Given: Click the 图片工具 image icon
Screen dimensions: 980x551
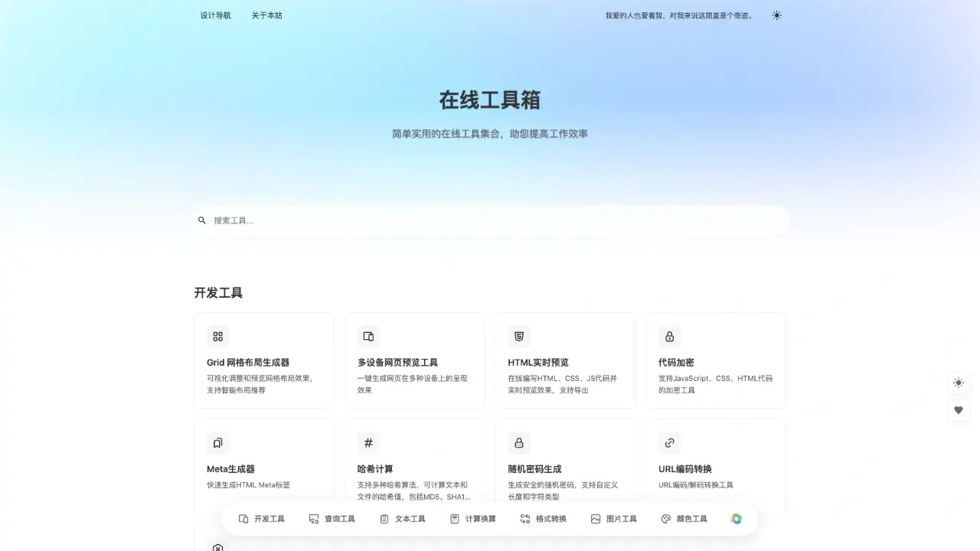Looking at the screenshot, I should (595, 518).
